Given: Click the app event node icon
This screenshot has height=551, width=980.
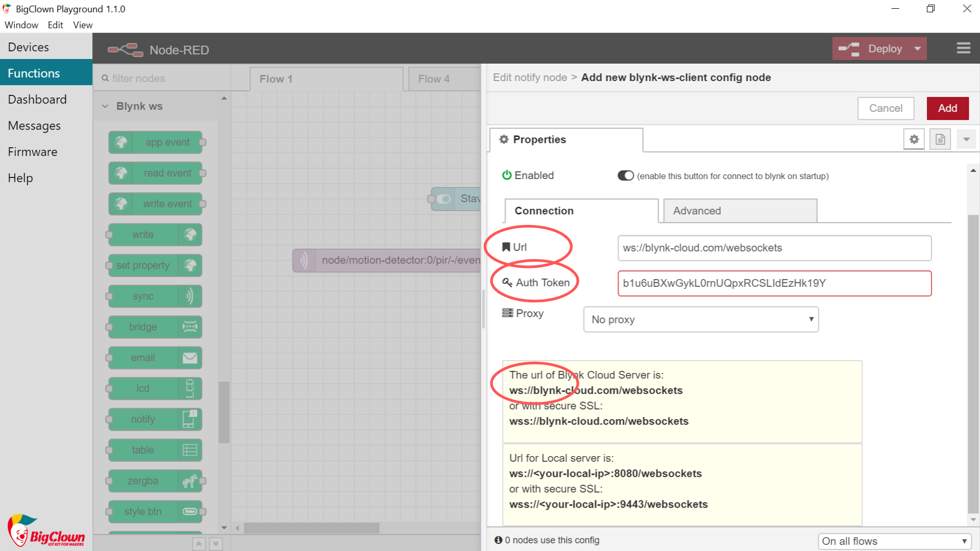Looking at the screenshot, I should tap(121, 142).
